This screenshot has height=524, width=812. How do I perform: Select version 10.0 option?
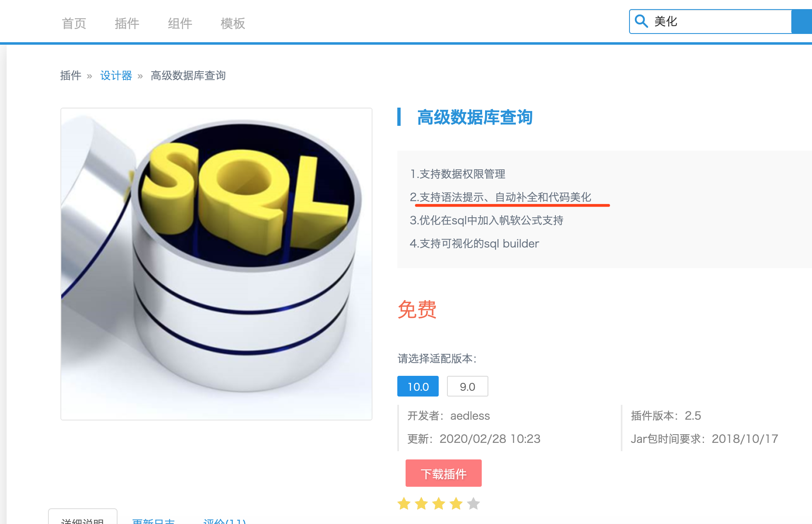[418, 387]
